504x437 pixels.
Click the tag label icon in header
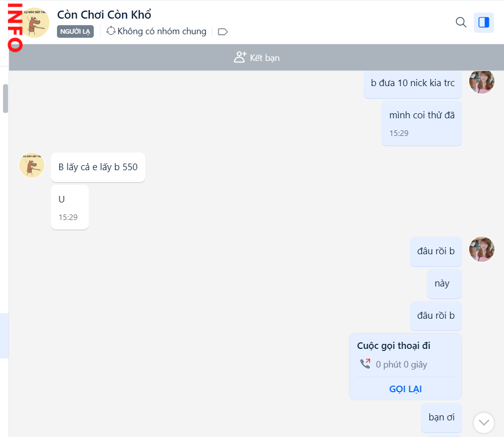pyautogui.click(x=223, y=32)
